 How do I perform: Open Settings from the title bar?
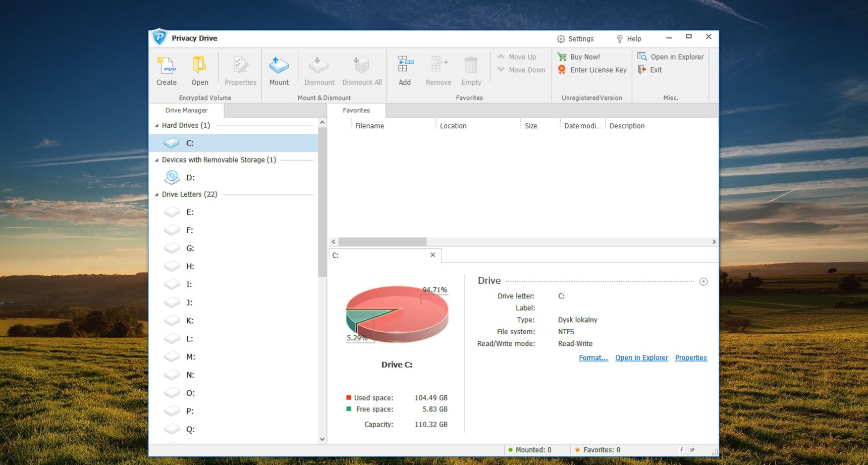click(x=575, y=39)
